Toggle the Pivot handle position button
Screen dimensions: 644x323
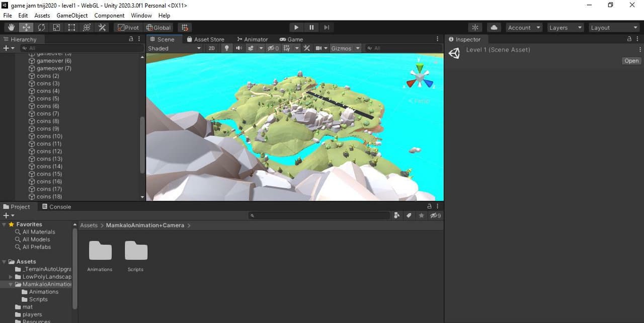[128, 28]
